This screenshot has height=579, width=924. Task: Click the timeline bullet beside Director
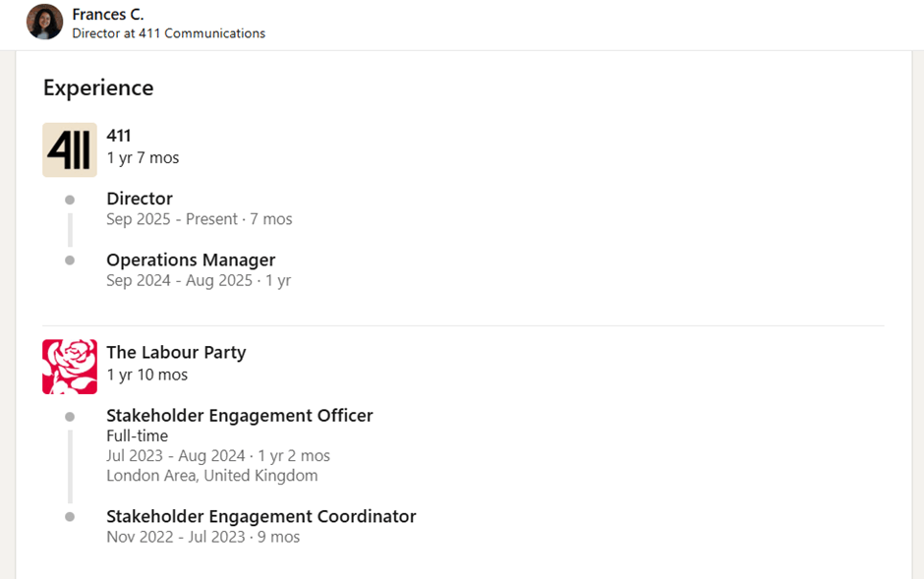tap(70, 200)
